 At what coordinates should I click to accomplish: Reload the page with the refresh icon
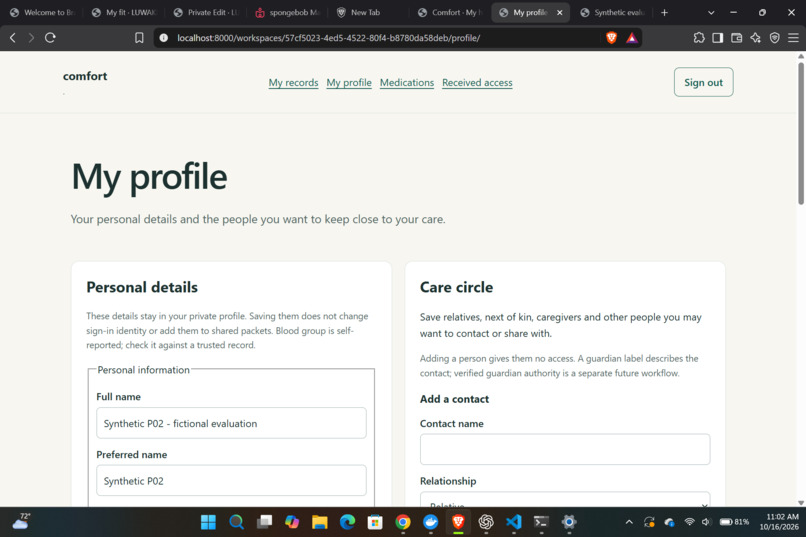click(x=50, y=38)
